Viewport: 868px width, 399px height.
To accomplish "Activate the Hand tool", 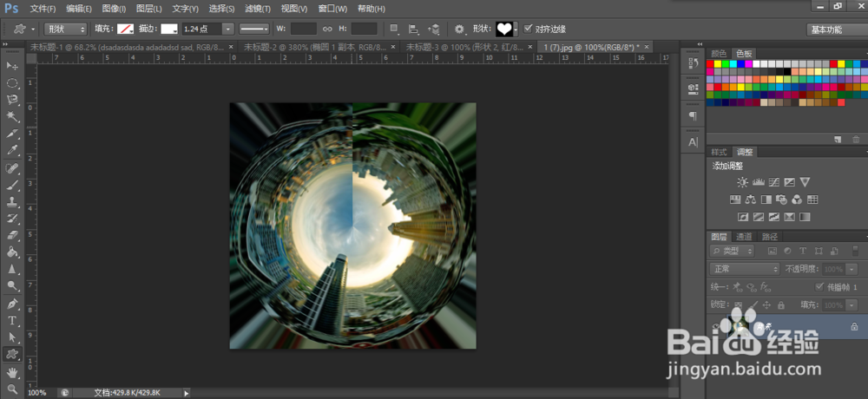I will click(12, 372).
